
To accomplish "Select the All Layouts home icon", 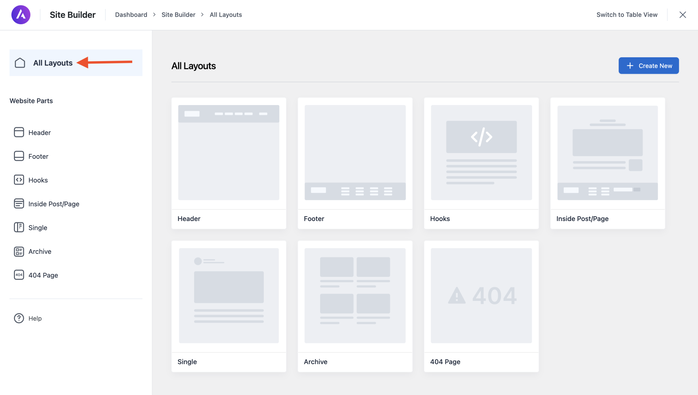I will click(x=20, y=63).
